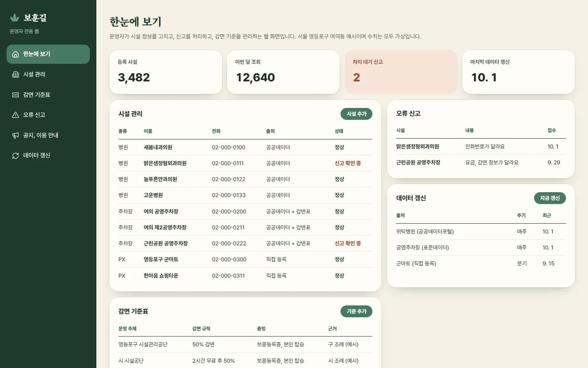Open report 요금, 감면 정보가 달라요
Viewport: 588px width, 368px height.
(x=492, y=162)
